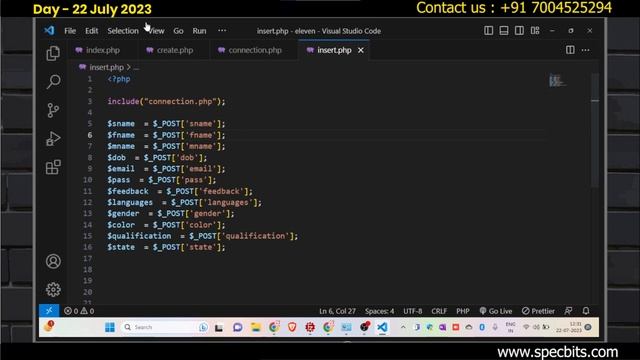
Task: Open File Explorer from the taskbar
Action: [x=256, y=327]
